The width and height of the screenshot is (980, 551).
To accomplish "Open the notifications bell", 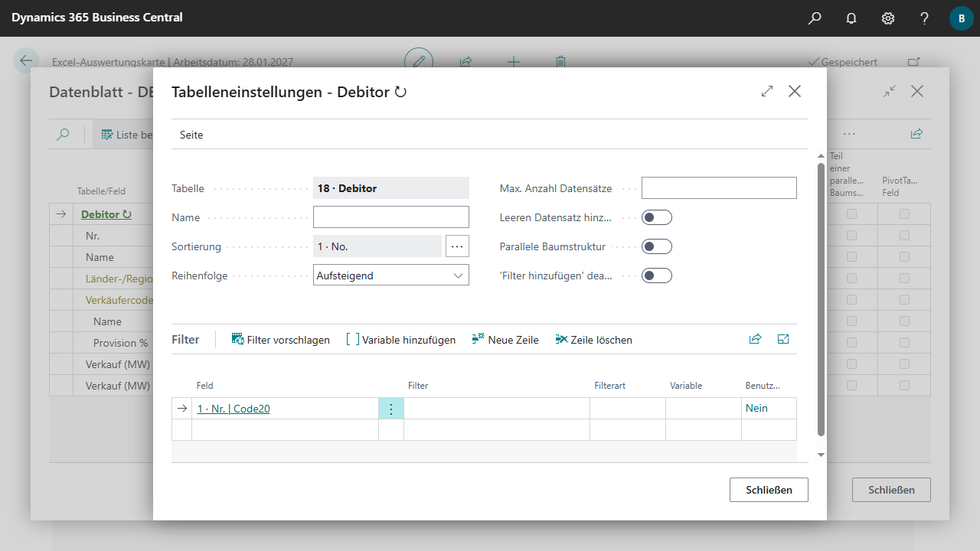I will pos(851,18).
